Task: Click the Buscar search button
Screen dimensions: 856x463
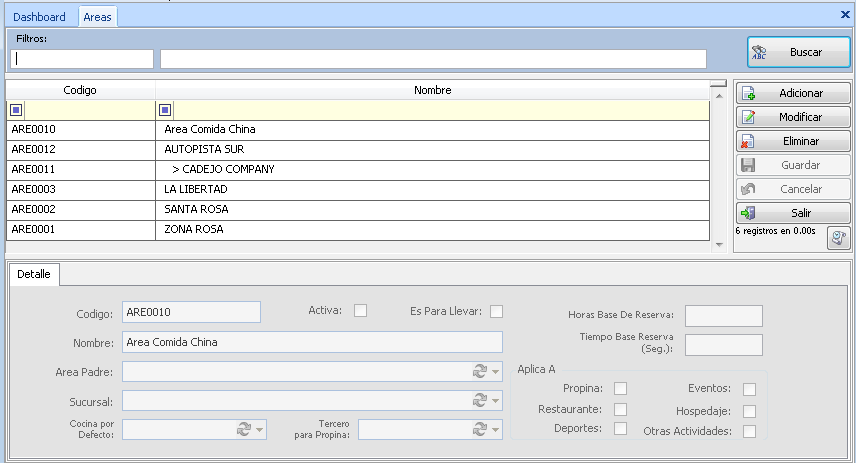Action: click(798, 52)
